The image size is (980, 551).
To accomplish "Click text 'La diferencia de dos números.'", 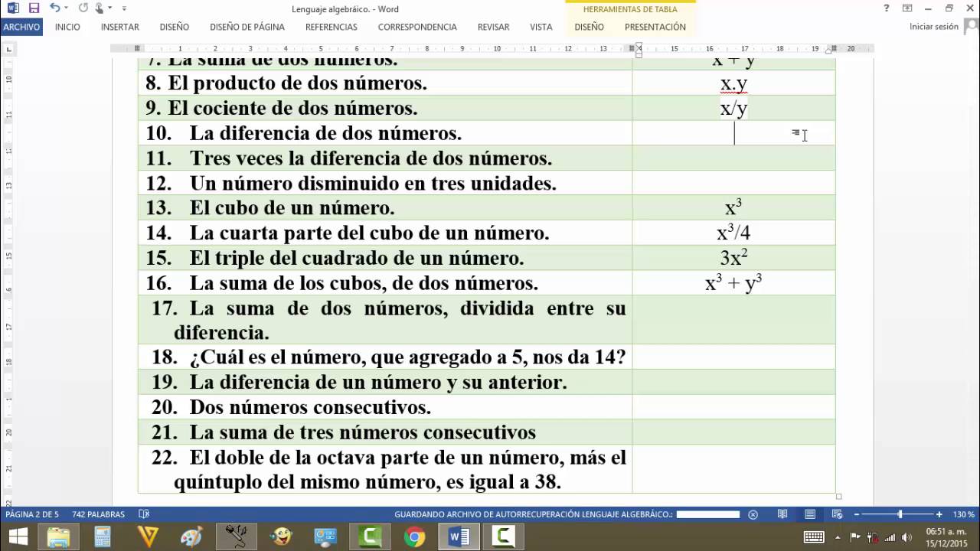I will [325, 134].
